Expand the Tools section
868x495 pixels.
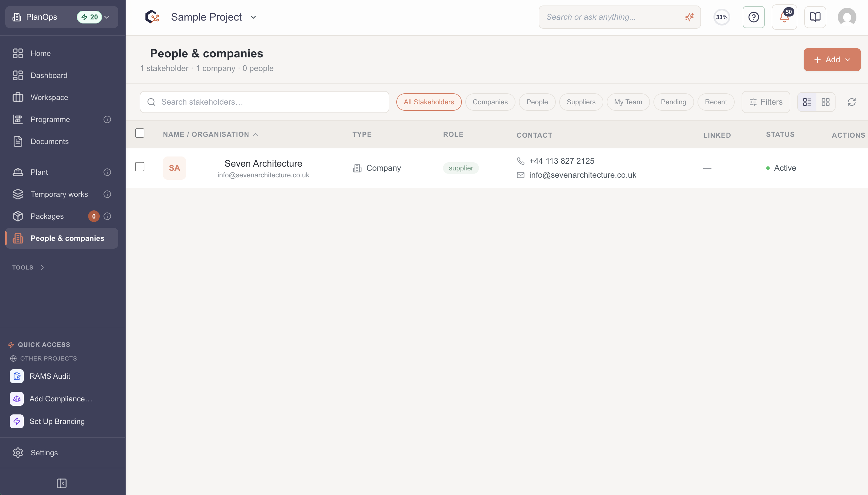pos(28,267)
